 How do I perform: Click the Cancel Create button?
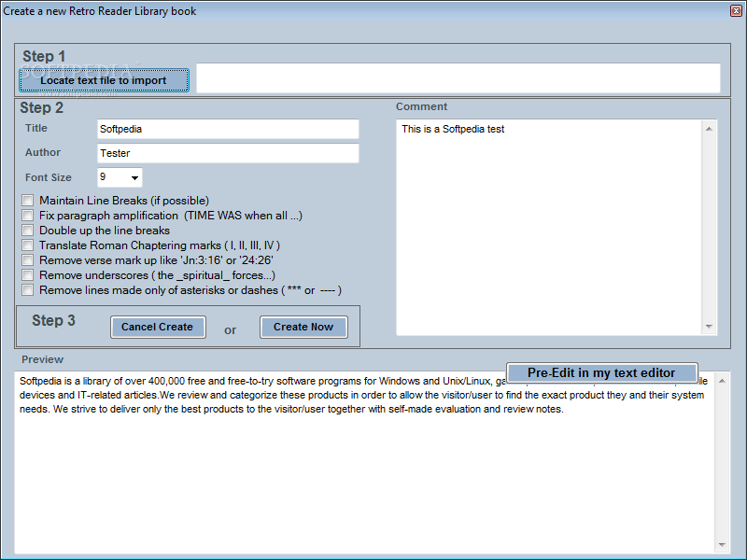click(158, 328)
